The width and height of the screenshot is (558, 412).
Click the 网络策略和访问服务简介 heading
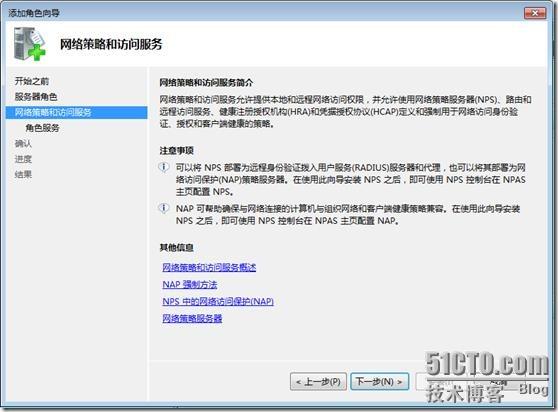point(206,83)
